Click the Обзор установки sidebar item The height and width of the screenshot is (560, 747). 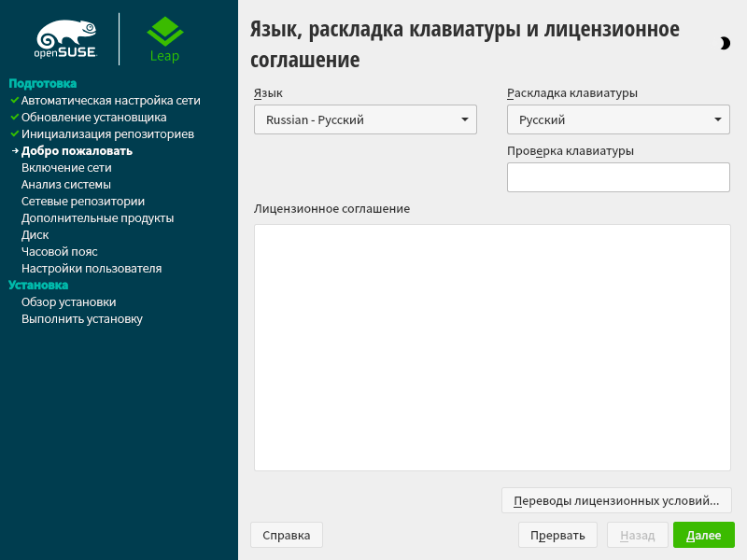68,302
